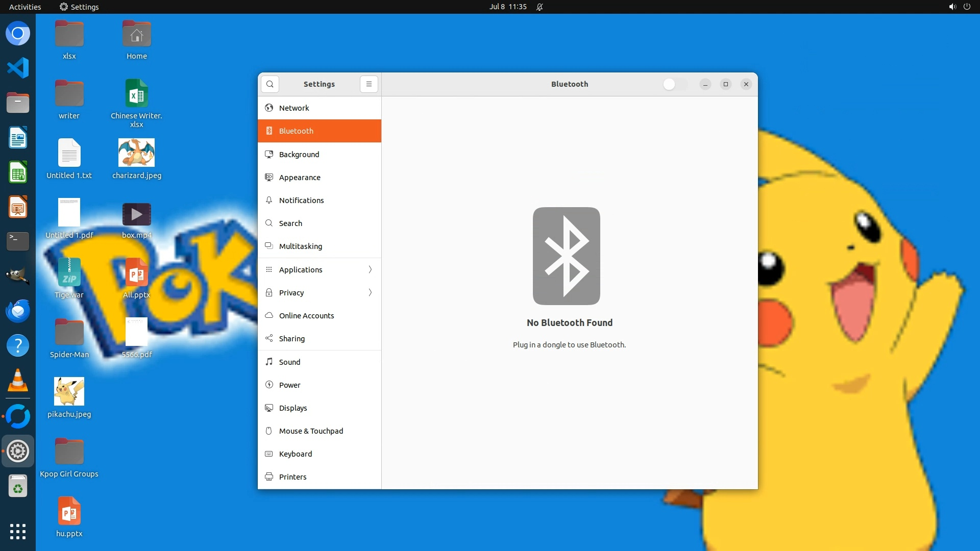980x551 pixels.
Task: Click the Keyboard icon in sidebar
Action: click(269, 454)
